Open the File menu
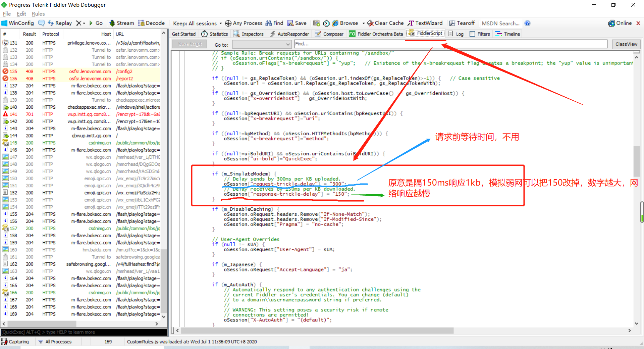The image size is (644, 349). [x=7, y=14]
